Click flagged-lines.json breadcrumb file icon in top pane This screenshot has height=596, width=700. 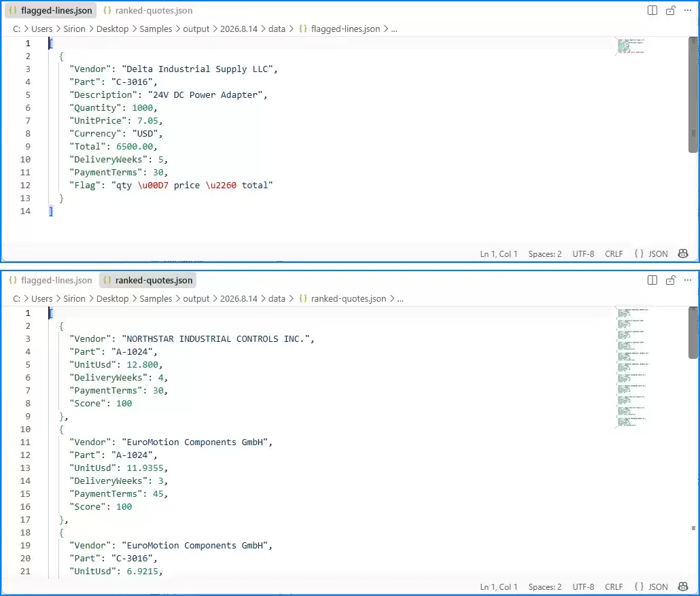(303, 29)
